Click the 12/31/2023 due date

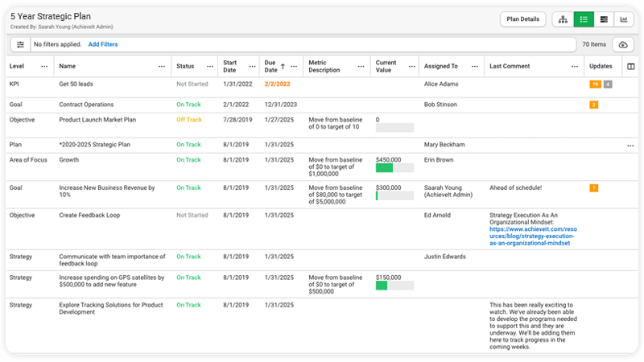pos(280,105)
